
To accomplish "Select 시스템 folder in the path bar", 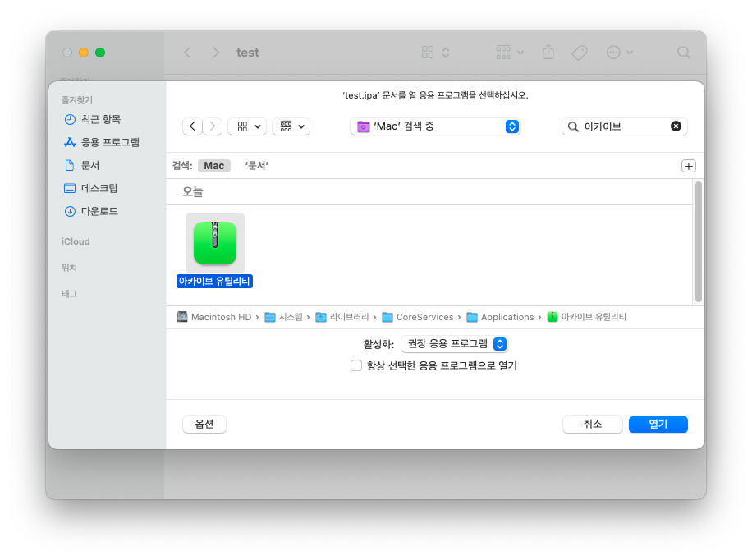I will 283,317.
